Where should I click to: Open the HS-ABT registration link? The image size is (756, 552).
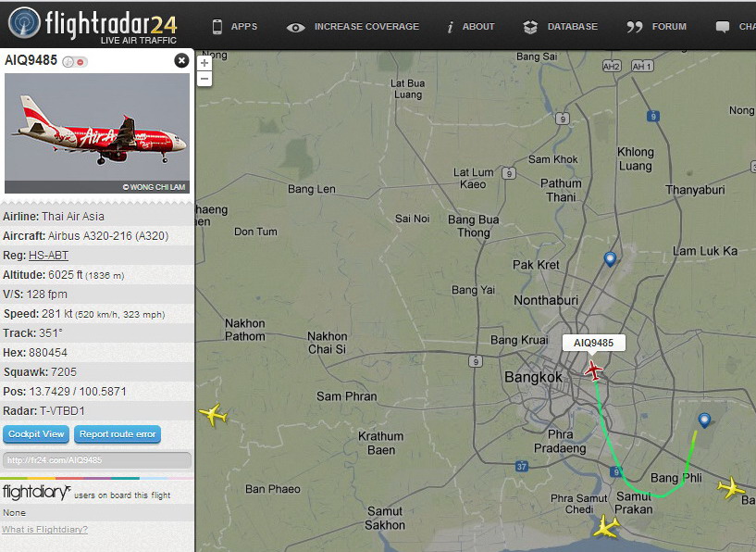pos(49,256)
